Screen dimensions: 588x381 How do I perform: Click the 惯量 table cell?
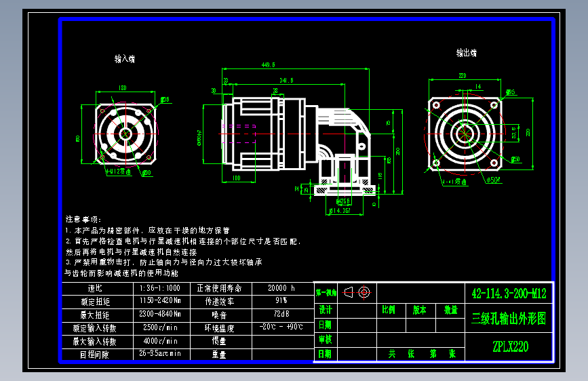coord(221,342)
